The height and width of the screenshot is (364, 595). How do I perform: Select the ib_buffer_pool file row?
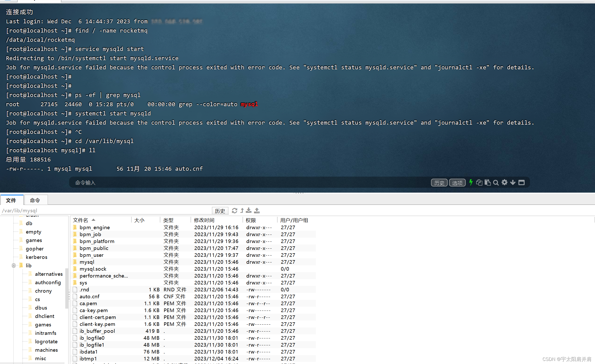coord(193,331)
